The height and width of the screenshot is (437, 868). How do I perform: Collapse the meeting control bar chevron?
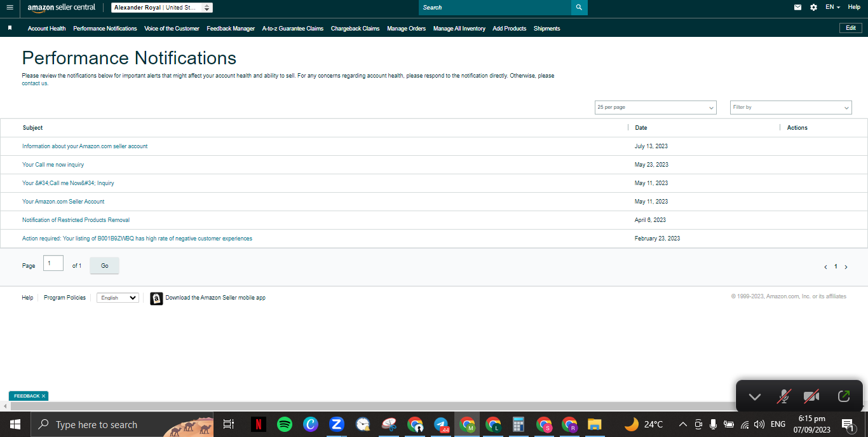click(754, 397)
